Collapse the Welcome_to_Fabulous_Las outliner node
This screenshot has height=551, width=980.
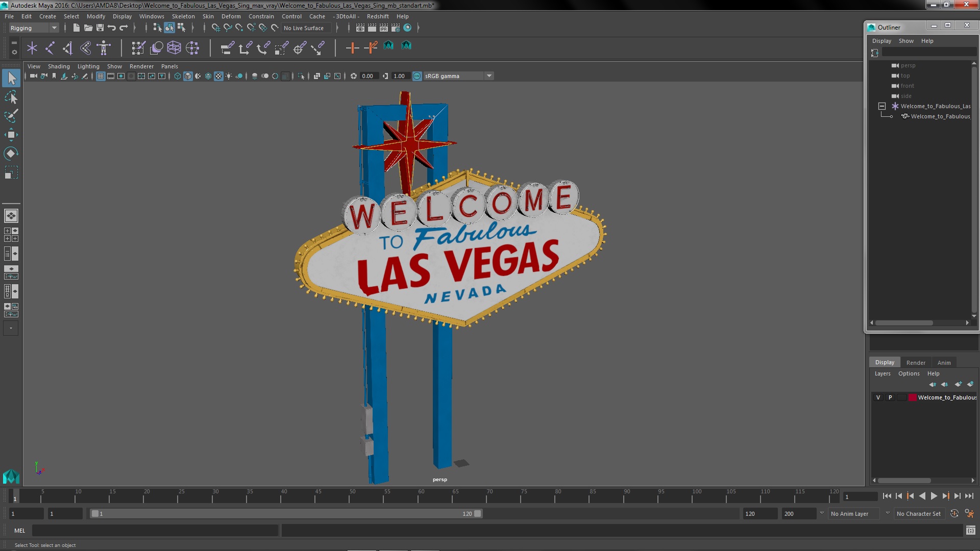tap(881, 106)
